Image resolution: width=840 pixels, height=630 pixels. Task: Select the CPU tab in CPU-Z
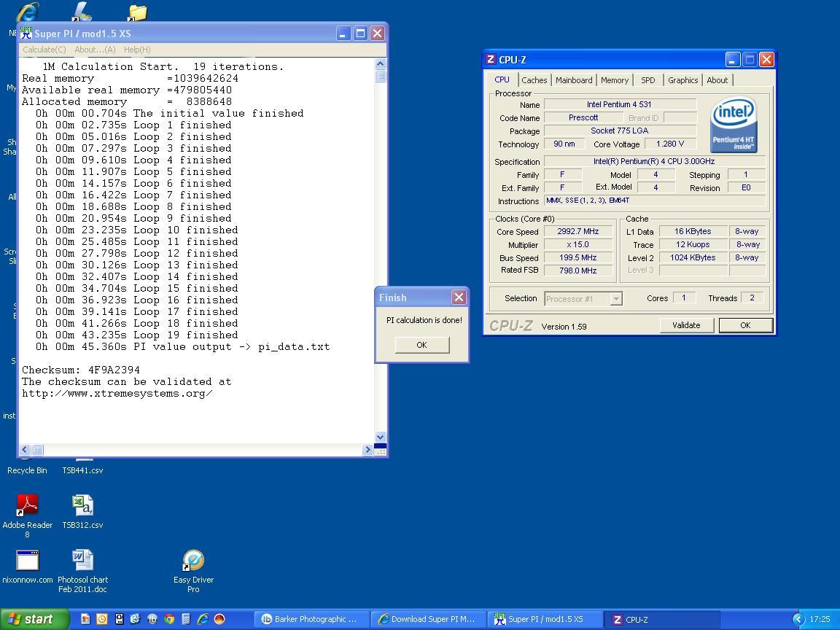tap(502, 79)
